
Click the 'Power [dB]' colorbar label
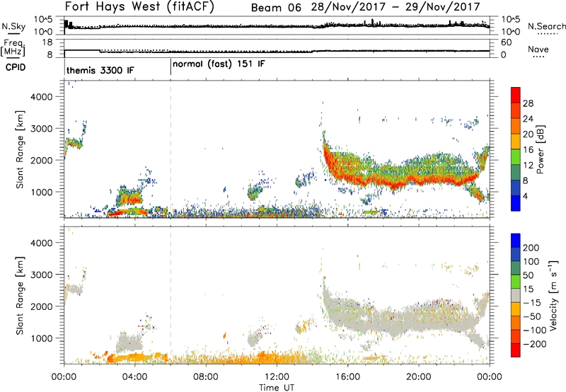[540, 149]
